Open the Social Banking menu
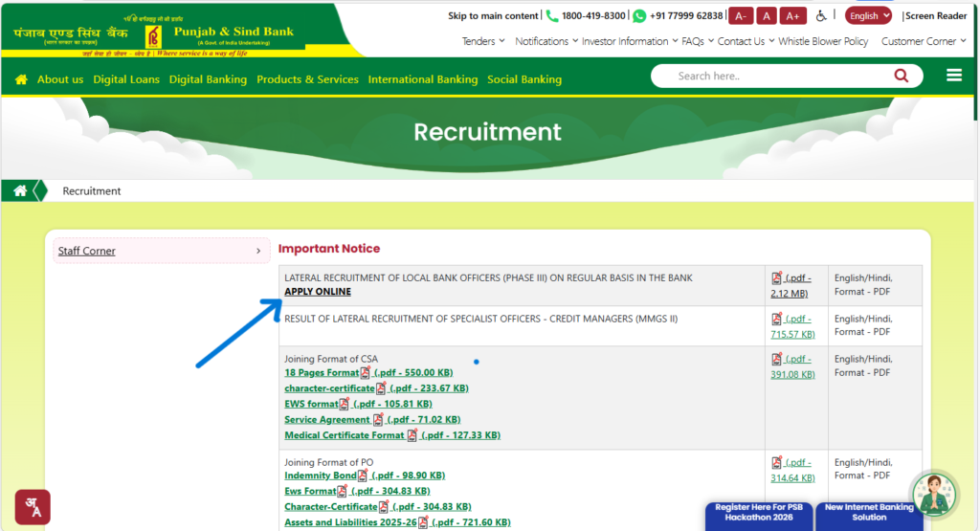The height and width of the screenshot is (531, 980). (524, 79)
